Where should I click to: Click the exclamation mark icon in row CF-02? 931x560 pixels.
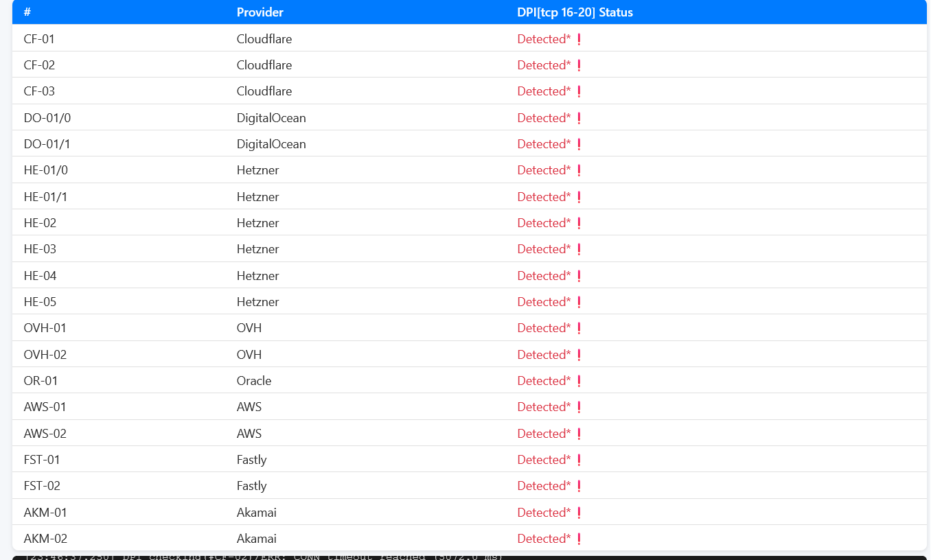[x=579, y=65]
